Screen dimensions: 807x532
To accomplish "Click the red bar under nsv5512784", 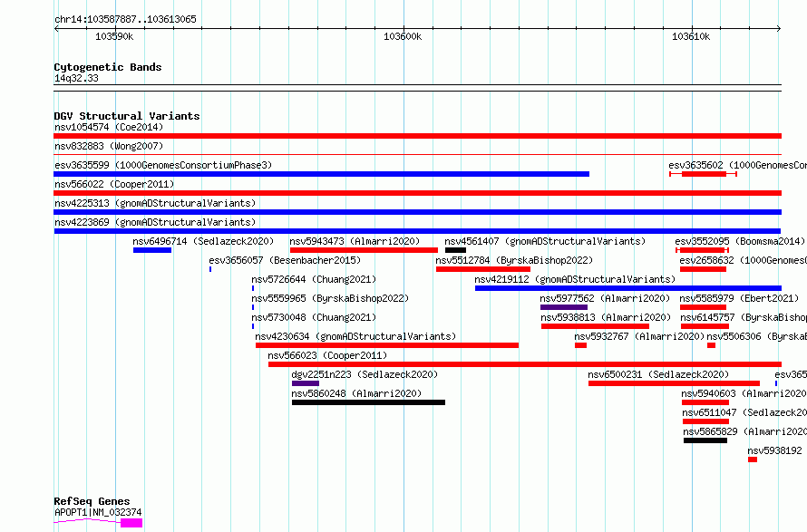I will tap(483, 269).
